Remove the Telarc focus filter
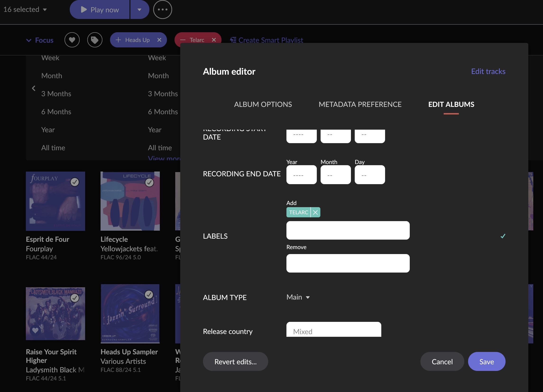 pos(214,40)
